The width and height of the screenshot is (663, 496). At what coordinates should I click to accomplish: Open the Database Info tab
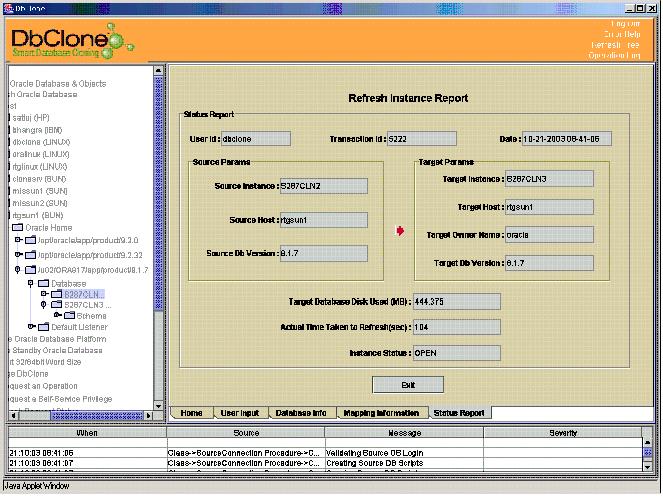point(301,413)
